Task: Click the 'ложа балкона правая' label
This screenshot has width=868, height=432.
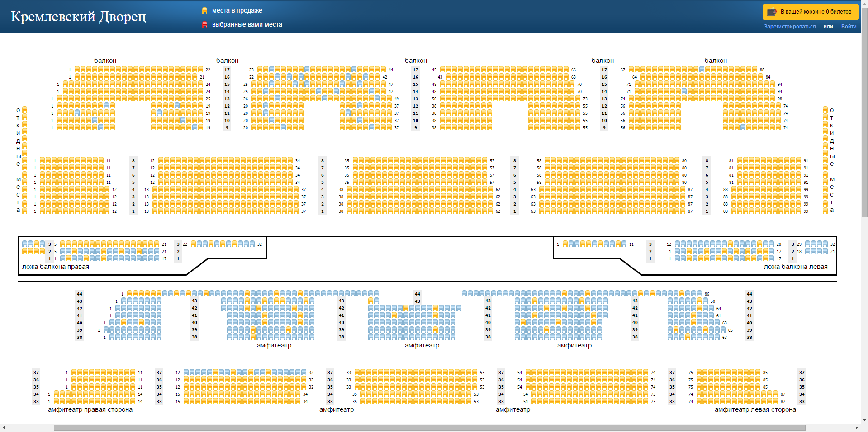Action: pos(56,267)
